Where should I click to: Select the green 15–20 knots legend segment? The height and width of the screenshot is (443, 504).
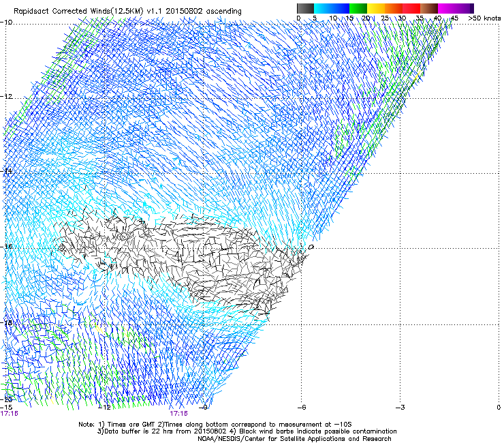(358, 8)
